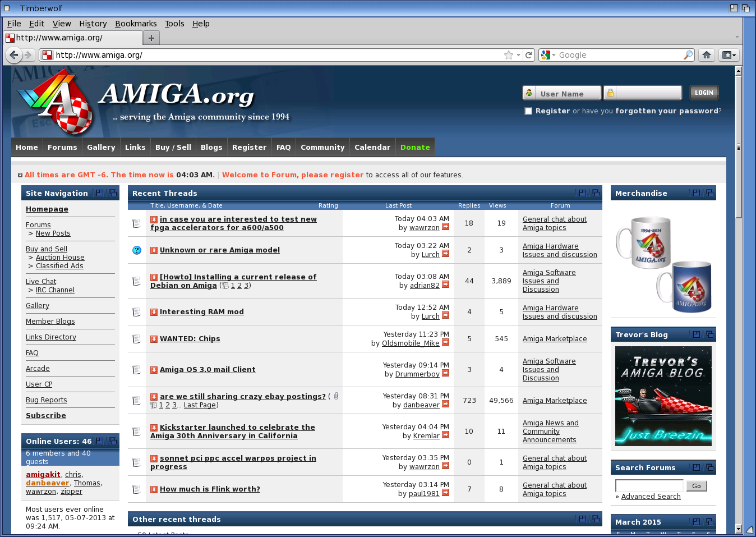The width and height of the screenshot is (756, 537).
Task: Open thread Amiga OS 3.0 mail Client
Action: click(208, 370)
